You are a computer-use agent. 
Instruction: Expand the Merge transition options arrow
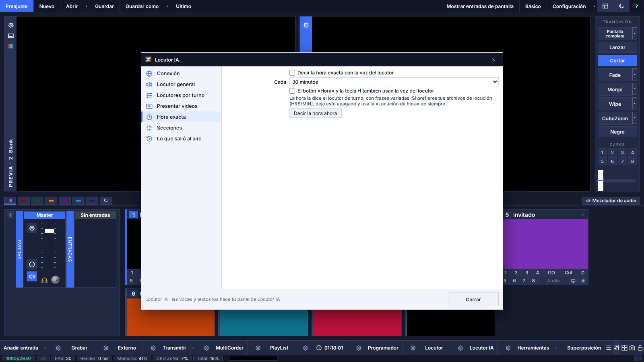click(635, 89)
